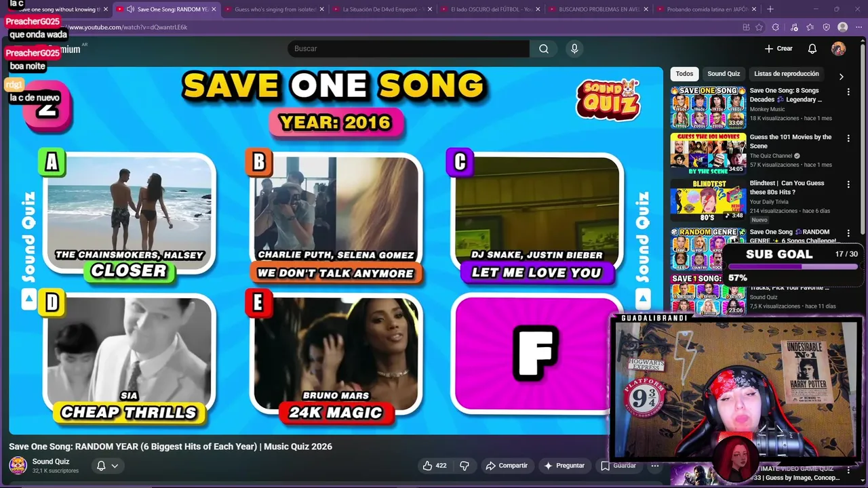Close the La Situación De D4vd tab

(x=430, y=9)
